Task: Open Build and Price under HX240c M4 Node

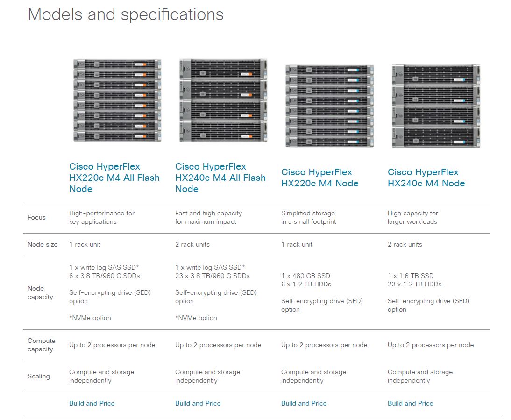Action: [410, 403]
